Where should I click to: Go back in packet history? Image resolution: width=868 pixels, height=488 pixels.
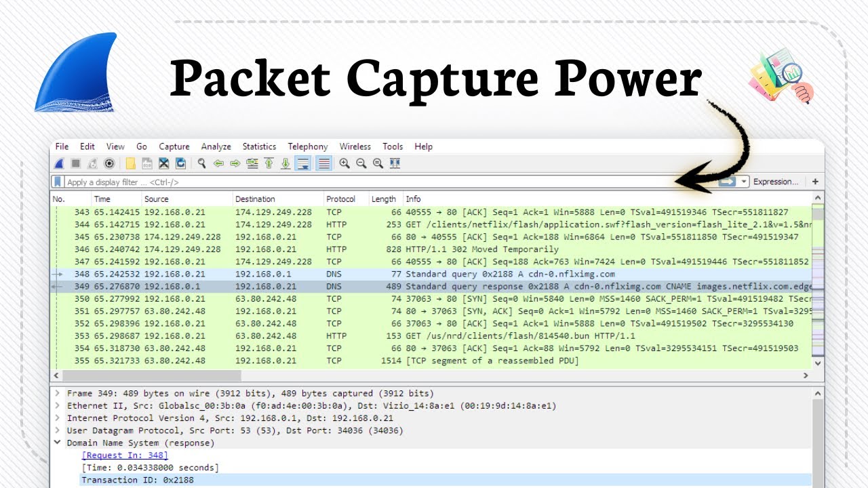pos(218,163)
